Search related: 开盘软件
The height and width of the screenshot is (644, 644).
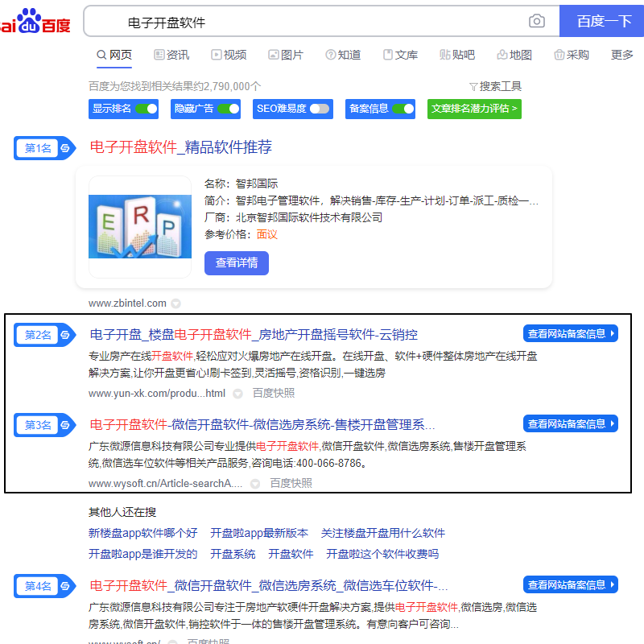click(291, 554)
